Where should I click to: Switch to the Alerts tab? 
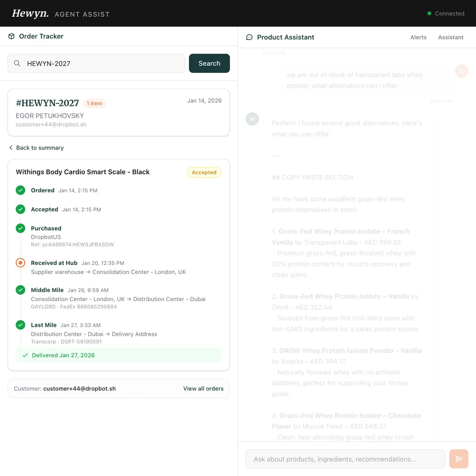tap(418, 37)
